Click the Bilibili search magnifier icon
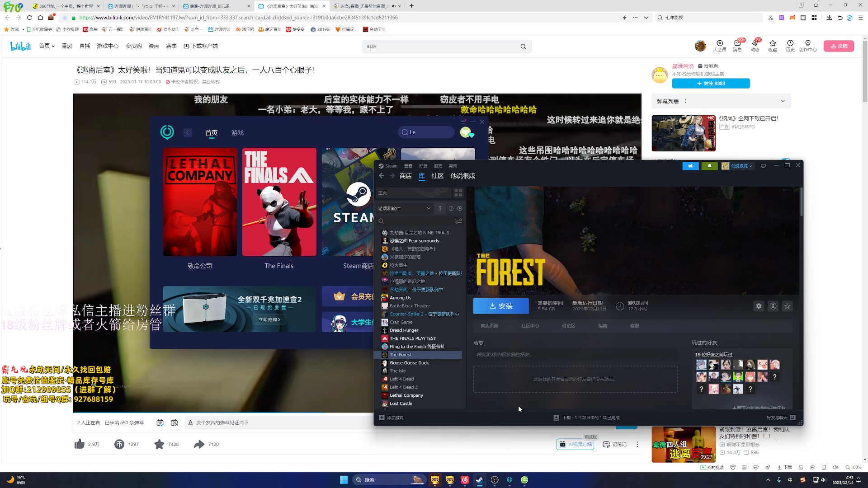Image resolution: width=868 pixels, height=488 pixels. tap(523, 47)
